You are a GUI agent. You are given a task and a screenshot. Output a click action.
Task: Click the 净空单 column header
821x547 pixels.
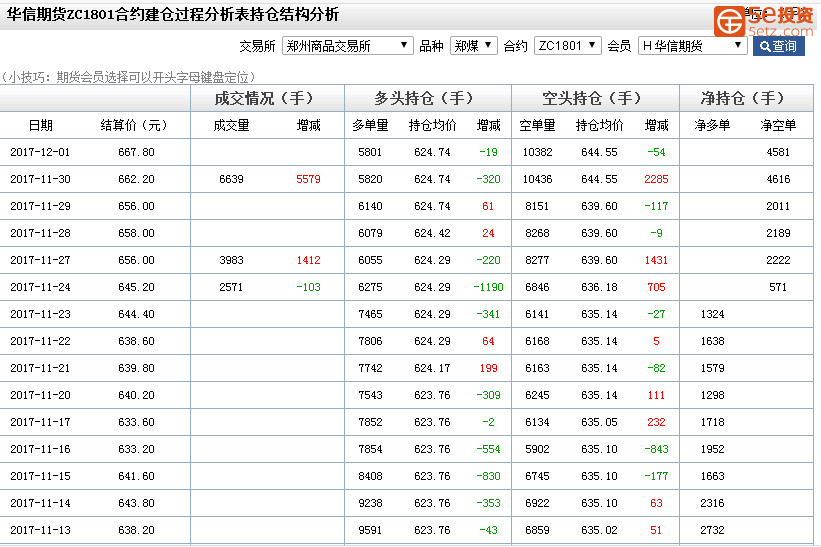778,126
